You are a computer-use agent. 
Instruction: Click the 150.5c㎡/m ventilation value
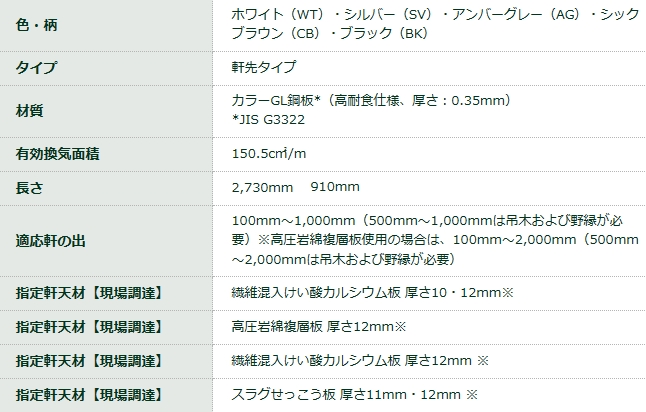tap(268, 154)
